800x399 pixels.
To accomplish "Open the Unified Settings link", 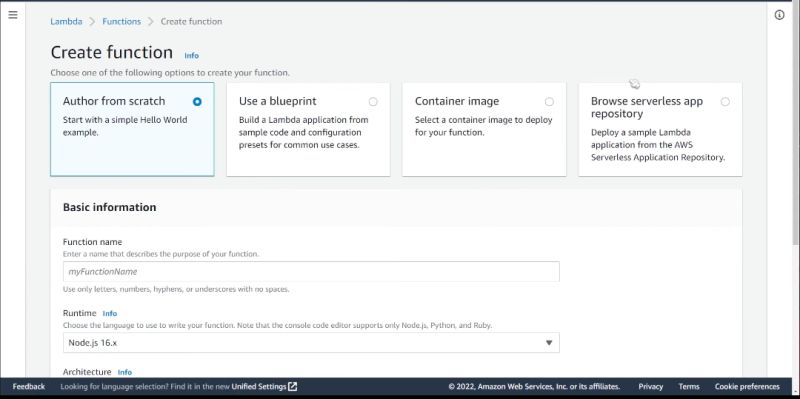I will coord(259,386).
